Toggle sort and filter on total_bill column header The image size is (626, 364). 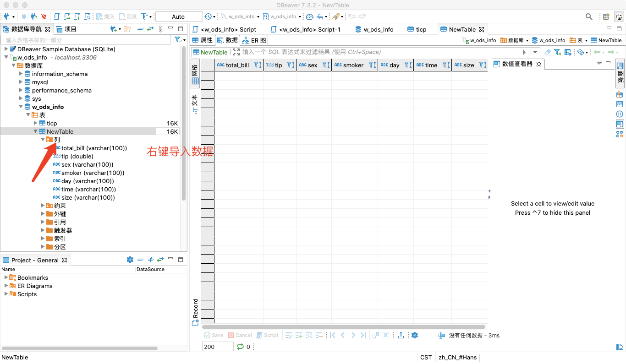tap(258, 65)
